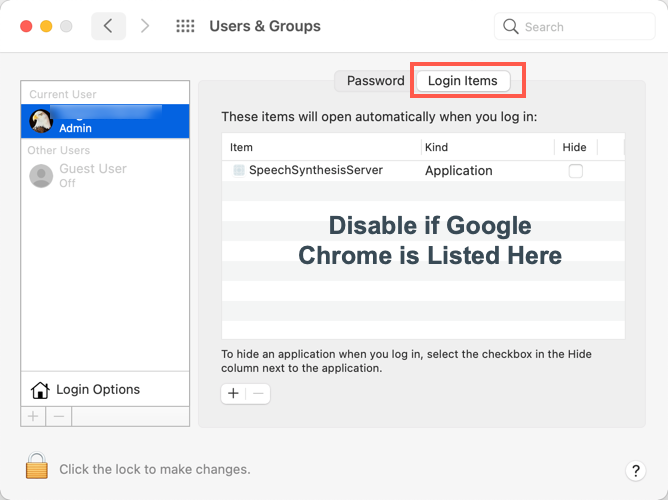Image resolution: width=668 pixels, height=500 pixels.
Task: Click the Guest User avatar icon
Action: pyautogui.click(x=41, y=175)
